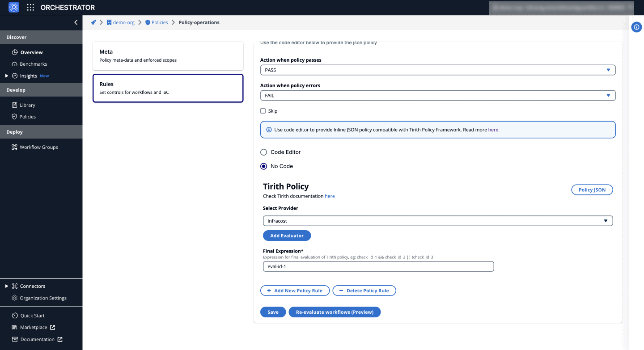Click the Add Evaluator button

287,236
